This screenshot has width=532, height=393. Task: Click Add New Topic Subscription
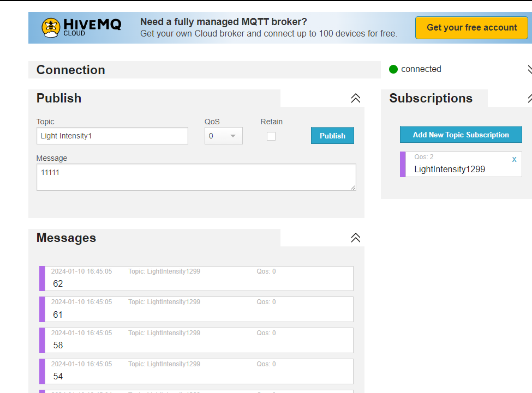click(x=461, y=135)
